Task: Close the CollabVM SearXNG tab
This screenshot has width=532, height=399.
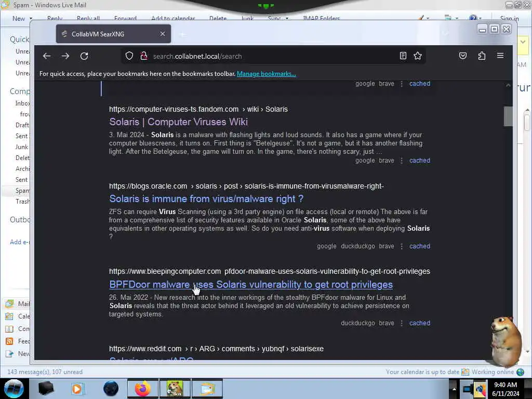Action: point(163,34)
